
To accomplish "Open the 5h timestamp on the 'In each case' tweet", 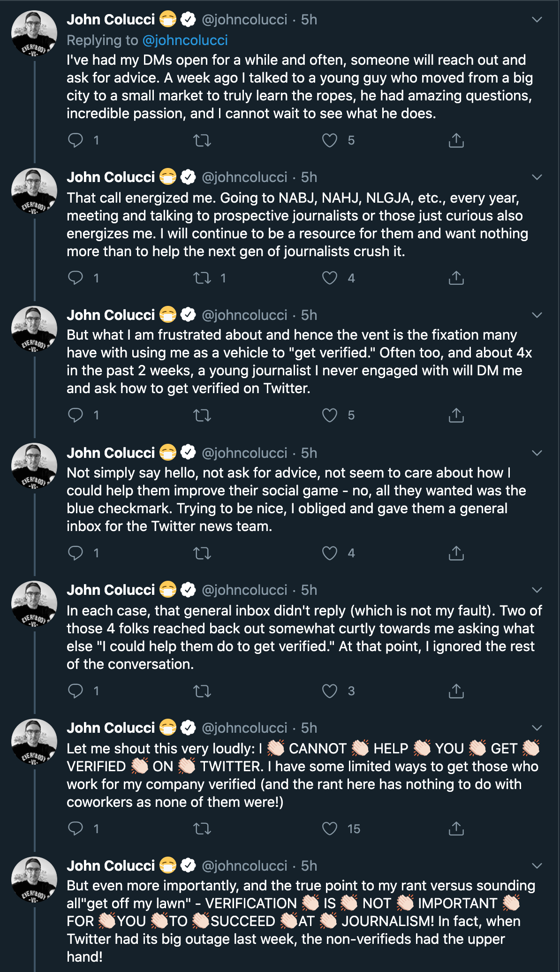I will pos(309,590).
